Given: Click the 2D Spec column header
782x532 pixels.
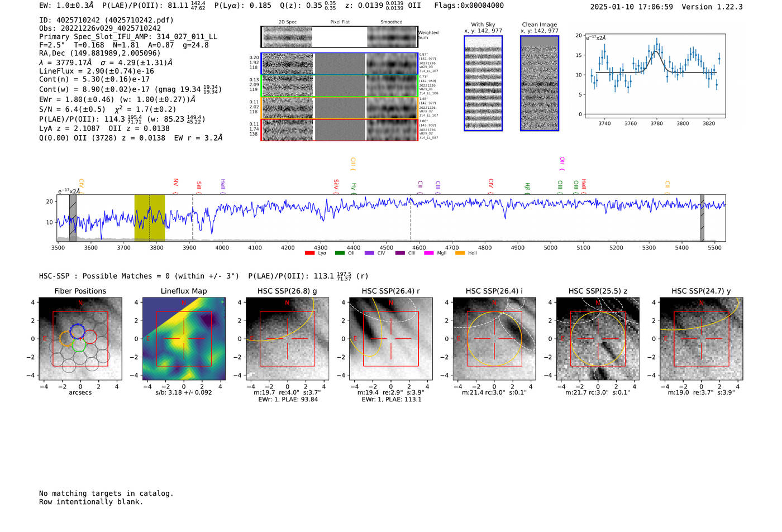Looking at the screenshot, I should [288, 22].
